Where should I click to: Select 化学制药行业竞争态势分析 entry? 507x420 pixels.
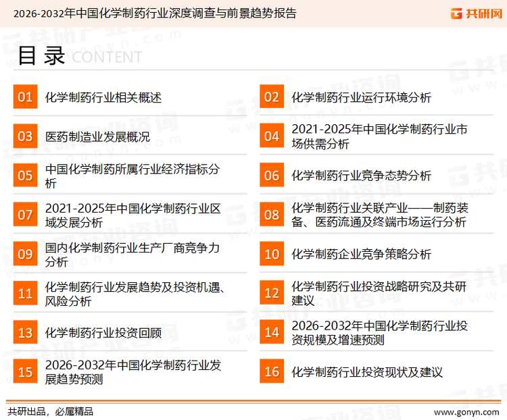coord(361,176)
